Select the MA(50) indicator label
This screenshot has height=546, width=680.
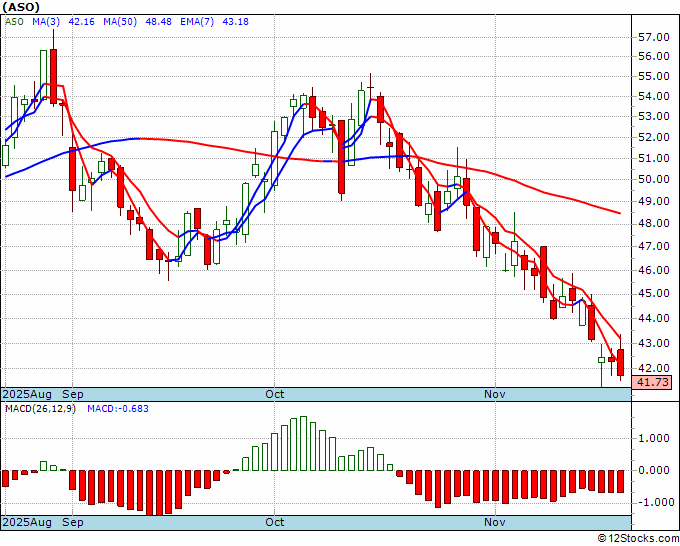[x=120, y=21]
